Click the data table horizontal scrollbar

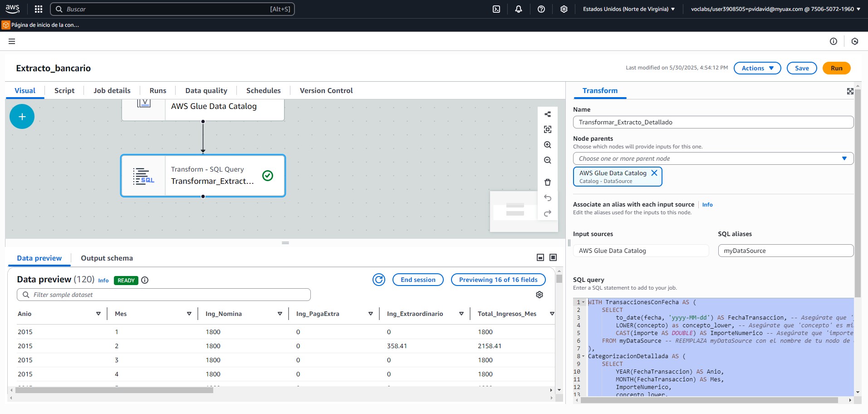click(114, 390)
